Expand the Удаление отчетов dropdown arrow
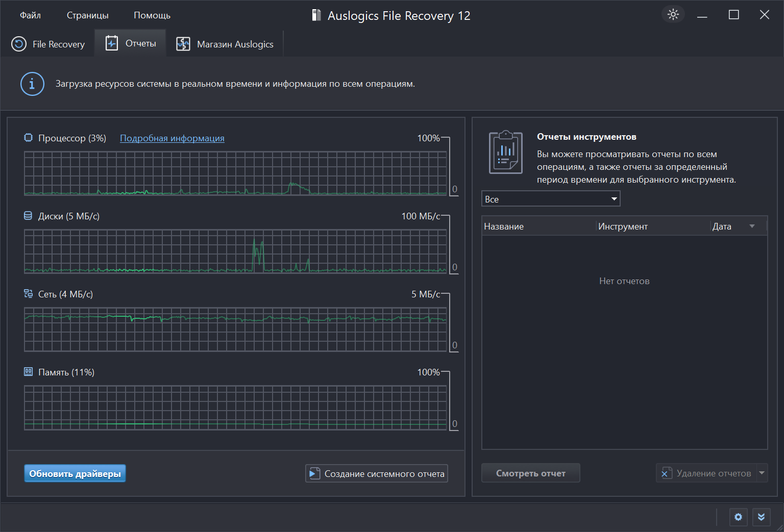Viewport: 784px width, 532px height. coord(762,473)
